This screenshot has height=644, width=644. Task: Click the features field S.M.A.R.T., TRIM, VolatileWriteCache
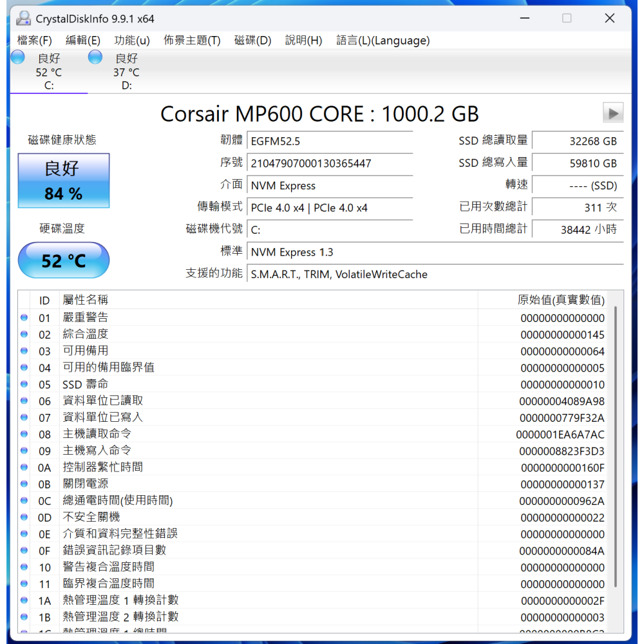[x=435, y=274]
